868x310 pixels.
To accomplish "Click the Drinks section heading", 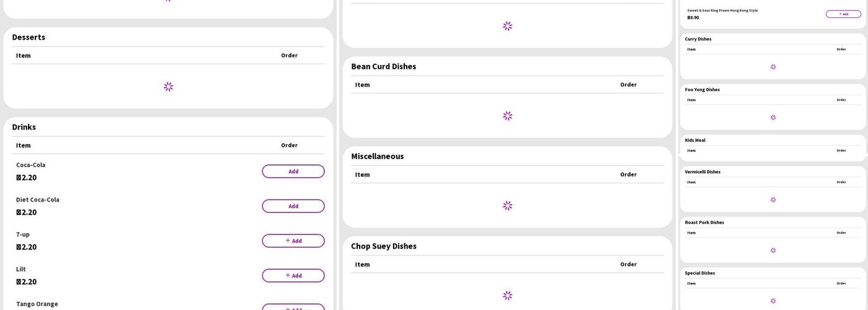I will click(x=24, y=127).
